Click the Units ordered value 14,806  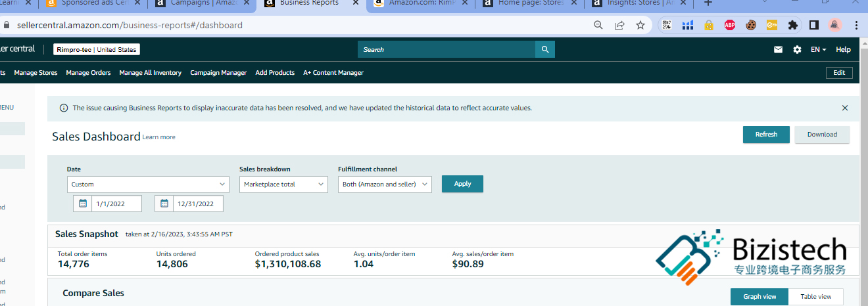tap(172, 264)
